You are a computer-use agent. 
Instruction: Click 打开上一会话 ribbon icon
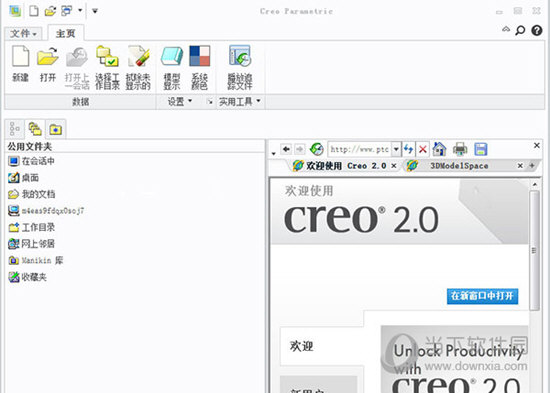click(x=77, y=67)
